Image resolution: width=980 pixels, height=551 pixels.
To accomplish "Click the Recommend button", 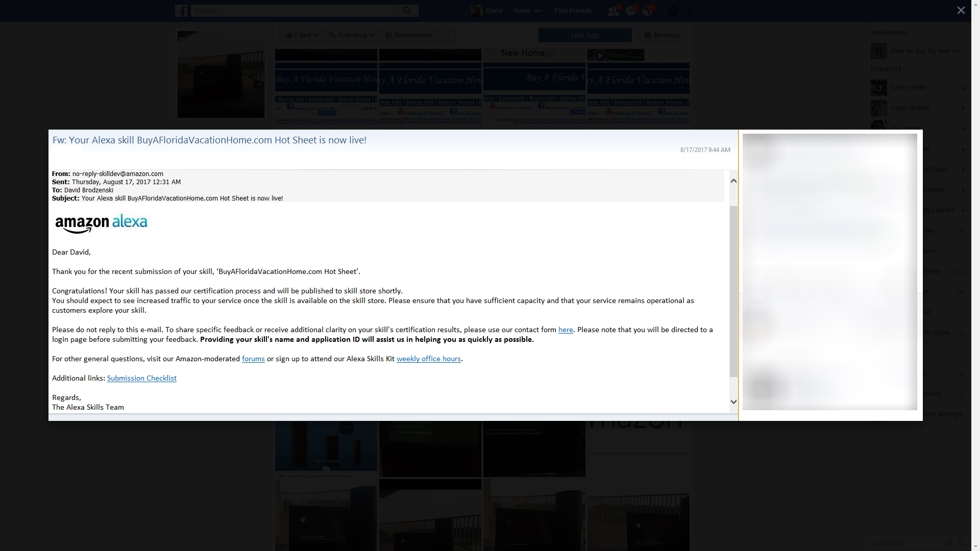I will pyautogui.click(x=408, y=35).
